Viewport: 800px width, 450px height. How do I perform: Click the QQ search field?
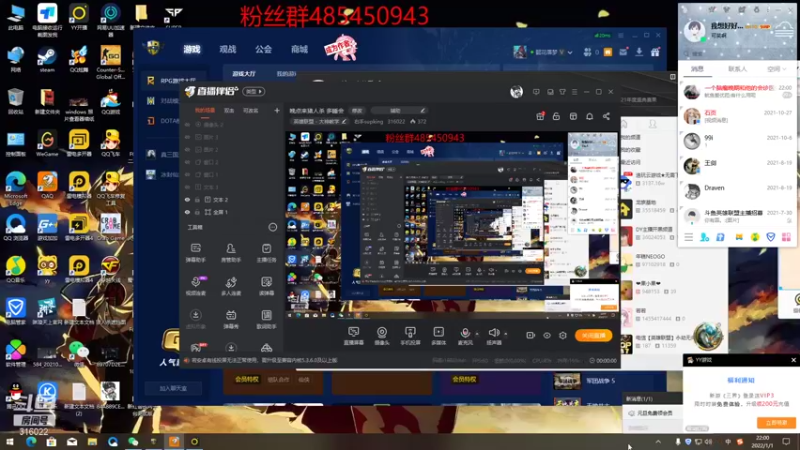(737, 53)
